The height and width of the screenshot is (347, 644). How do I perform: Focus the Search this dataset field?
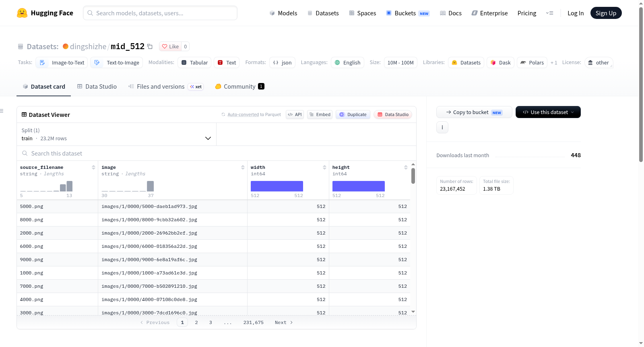point(217,154)
